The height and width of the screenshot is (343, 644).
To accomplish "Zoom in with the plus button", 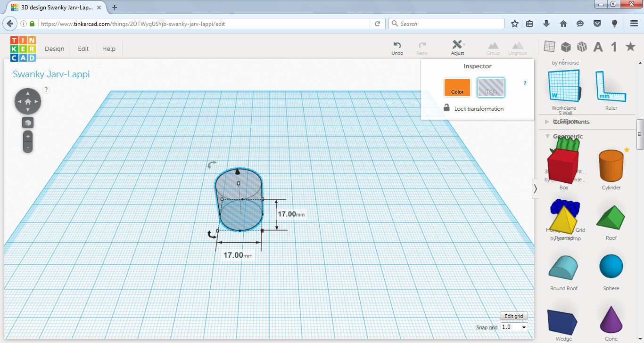I will point(28,137).
